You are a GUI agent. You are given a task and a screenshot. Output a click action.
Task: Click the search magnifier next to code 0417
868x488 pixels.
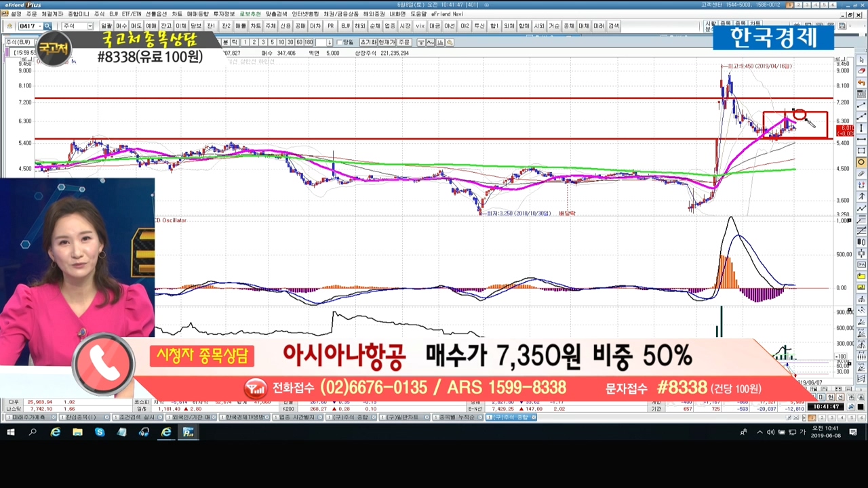47,26
